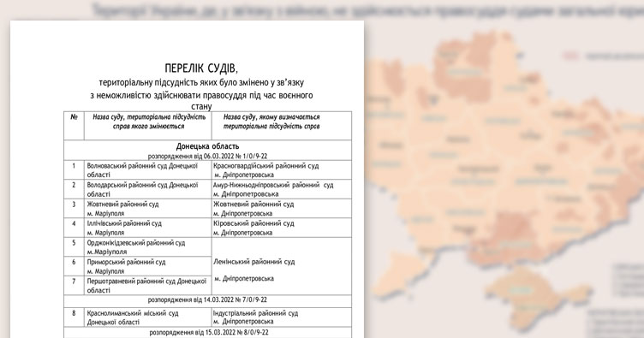644x338 pixels.
Task: Click the Володарський районний суд Донецької області entry
Action: 148,189
